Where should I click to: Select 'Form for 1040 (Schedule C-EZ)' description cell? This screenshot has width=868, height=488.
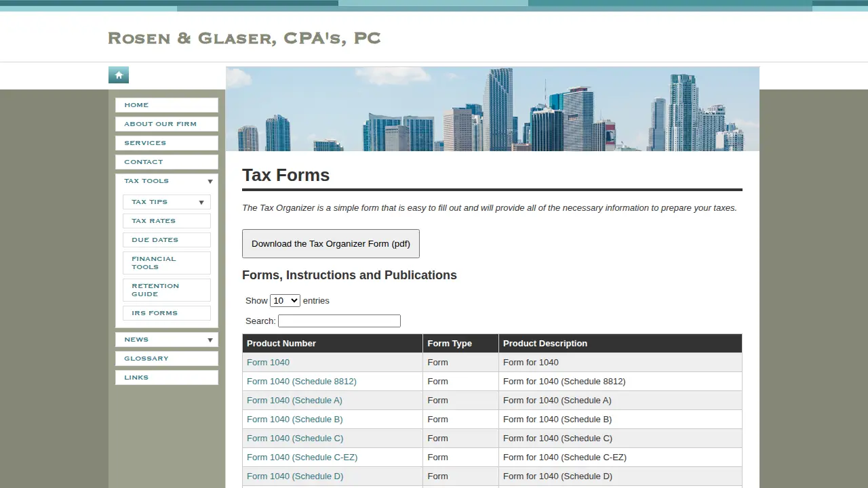(x=620, y=457)
